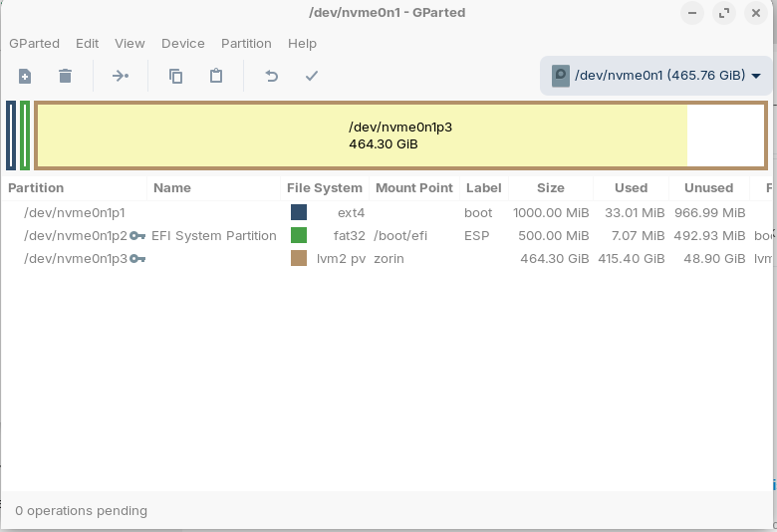Click the nvme0n1p3 block in disk map
777x532 pixels.
coord(398,135)
